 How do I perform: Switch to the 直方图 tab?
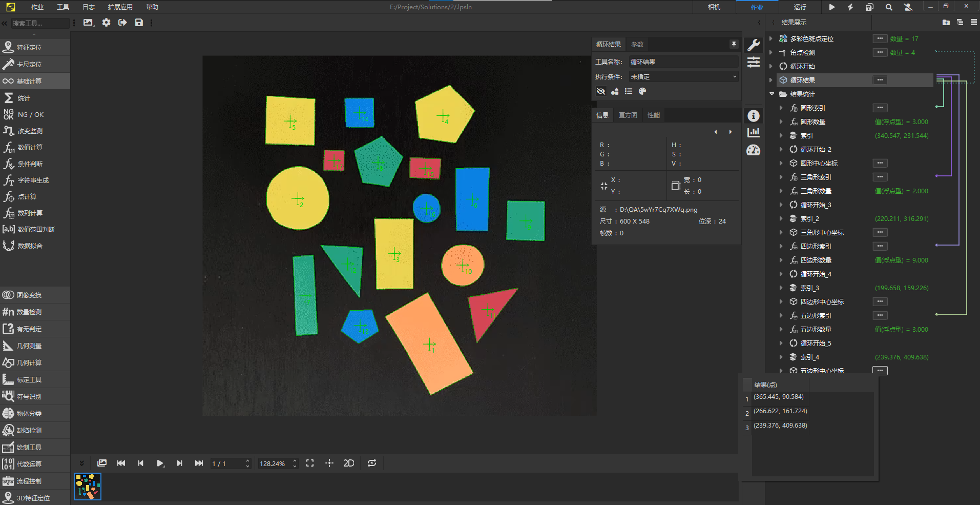(x=628, y=115)
